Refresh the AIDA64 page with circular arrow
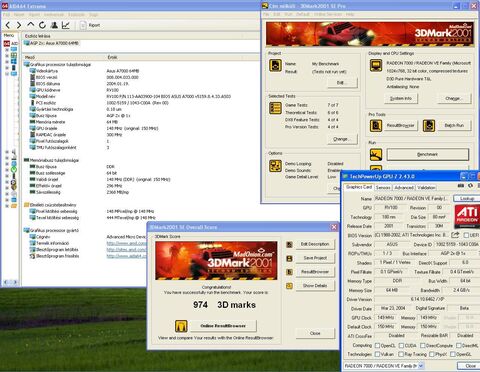Image resolution: width=480 pixels, height=372 pixels. tap(42, 25)
